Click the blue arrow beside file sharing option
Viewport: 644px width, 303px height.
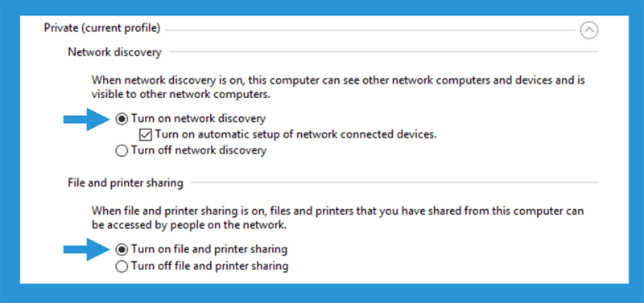click(86, 249)
